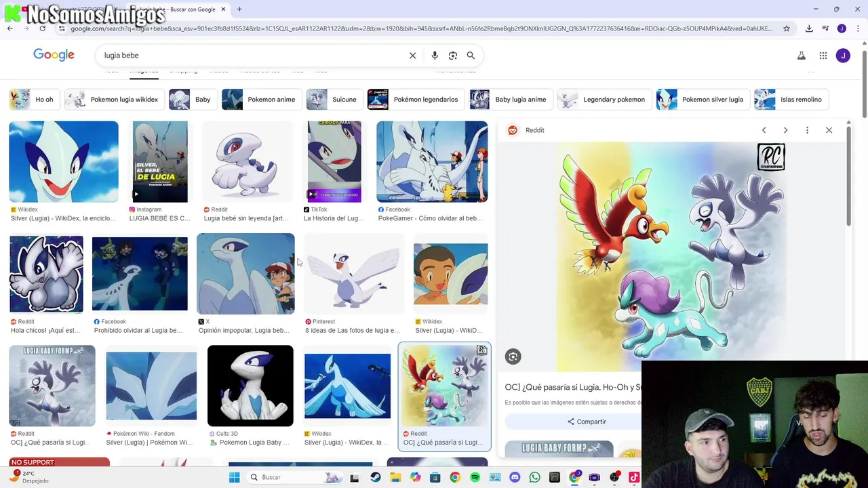Open Search Labs flask icon
Screen dimensions: 868x488
coord(801,56)
